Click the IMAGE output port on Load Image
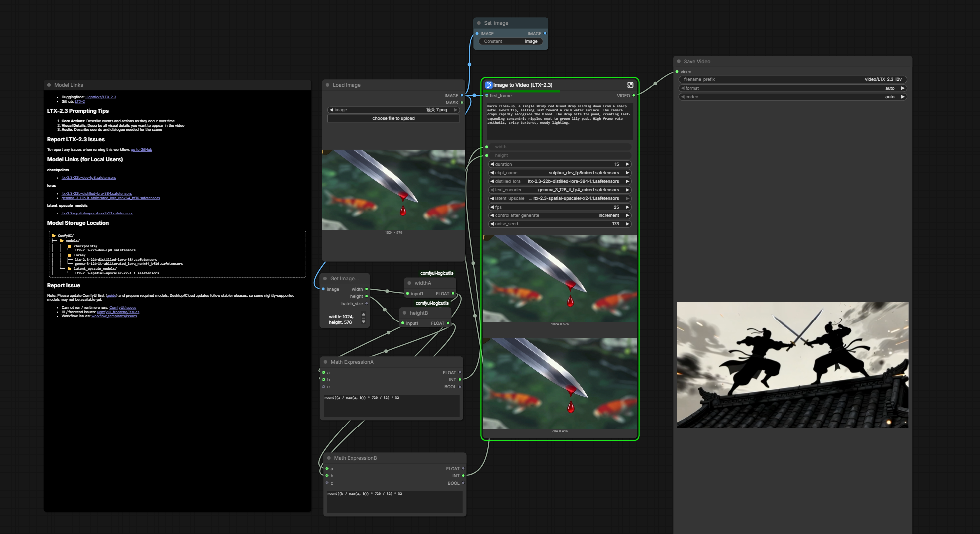 pyautogui.click(x=462, y=95)
